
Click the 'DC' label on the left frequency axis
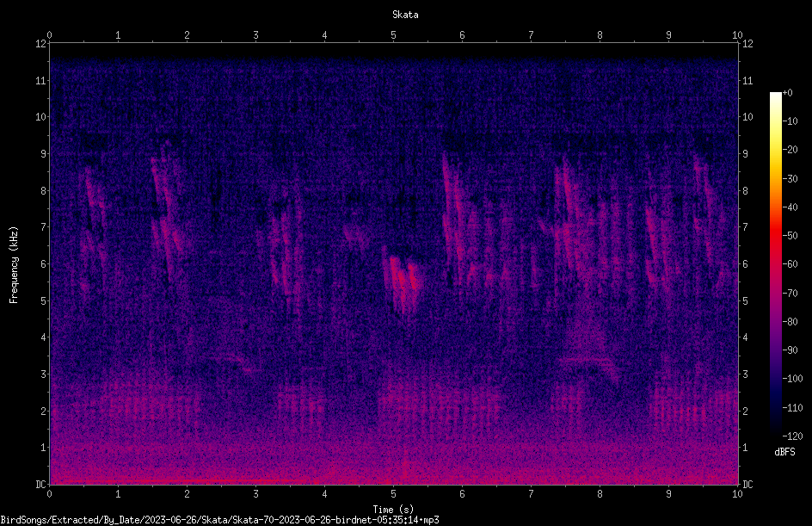[40, 485]
